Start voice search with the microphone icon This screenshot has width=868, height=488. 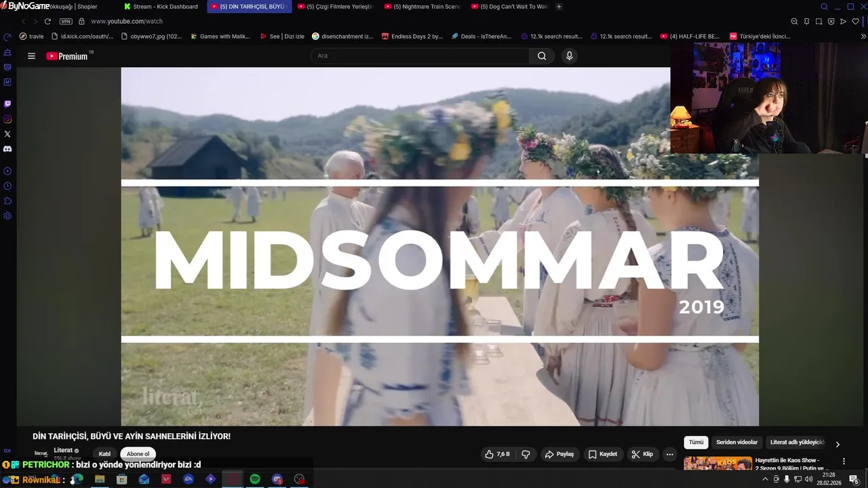point(570,56)
